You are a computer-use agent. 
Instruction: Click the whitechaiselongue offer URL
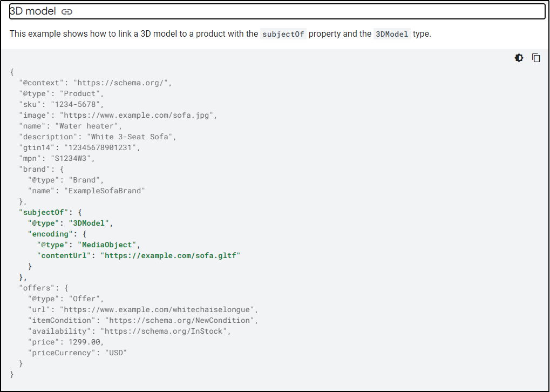click(159, 309)
